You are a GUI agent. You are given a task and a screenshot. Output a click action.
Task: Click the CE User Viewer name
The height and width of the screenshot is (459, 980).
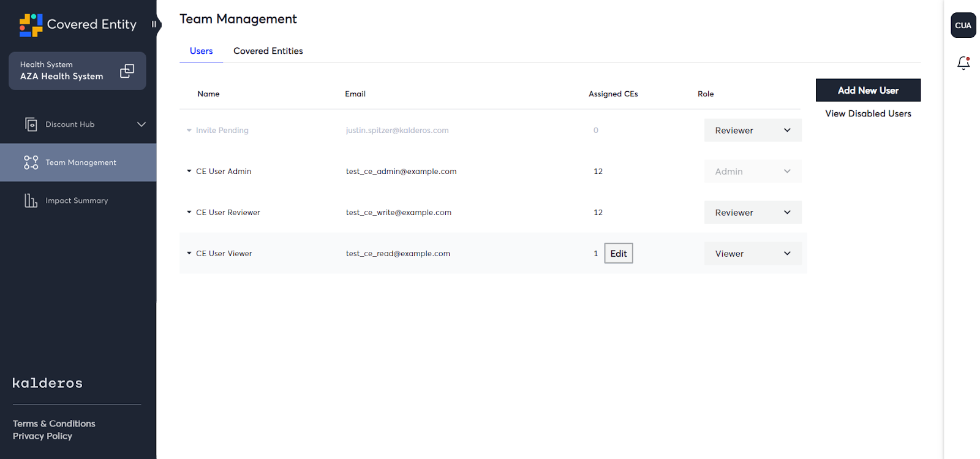[224, 254]
